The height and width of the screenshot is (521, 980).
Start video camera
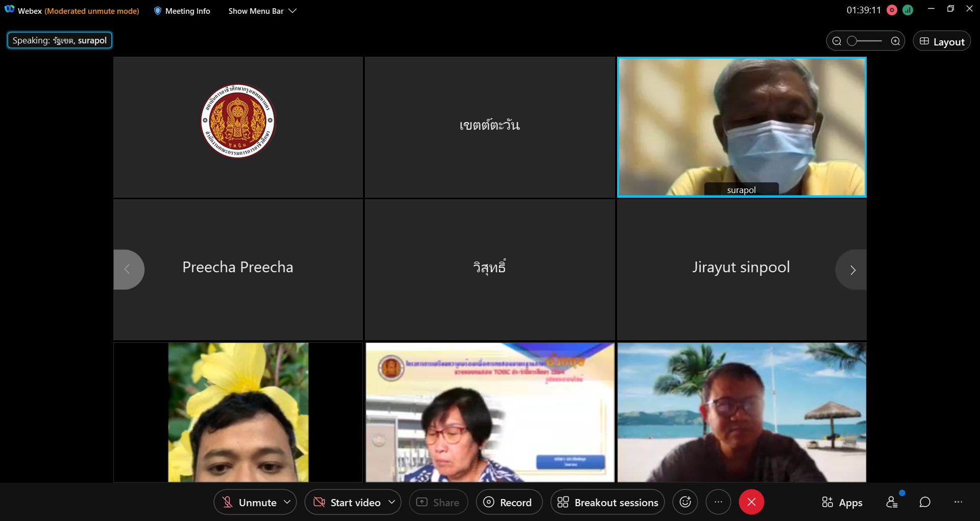pyautogui.click(x=347, y=503)
